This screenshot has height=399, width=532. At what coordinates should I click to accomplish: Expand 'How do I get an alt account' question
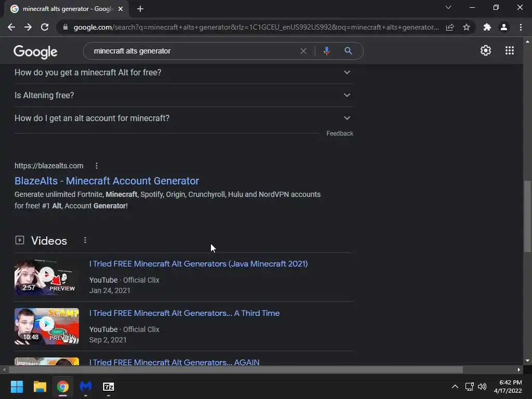[183, 118]
